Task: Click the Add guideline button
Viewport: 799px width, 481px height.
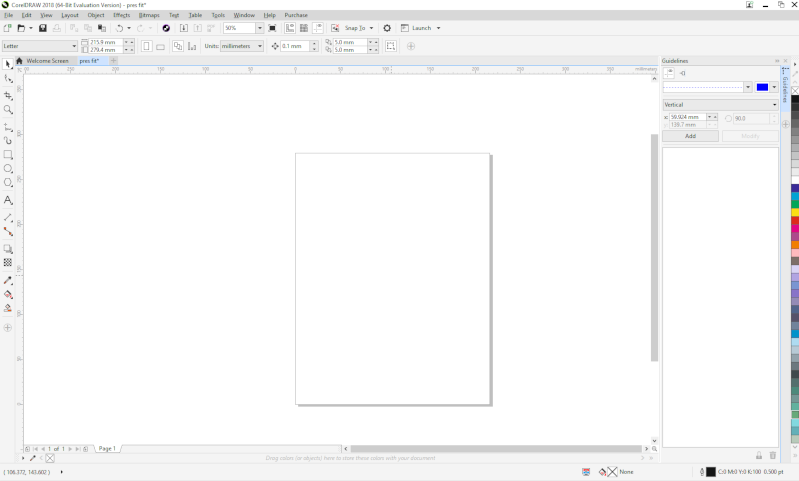Action: (690, 136)
